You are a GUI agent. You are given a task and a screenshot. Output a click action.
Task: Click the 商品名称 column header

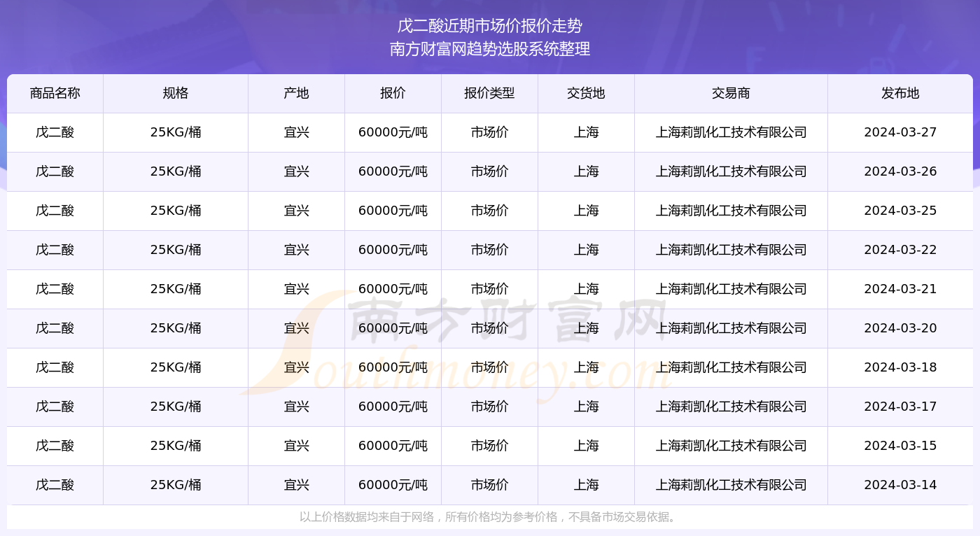point(55,93)
